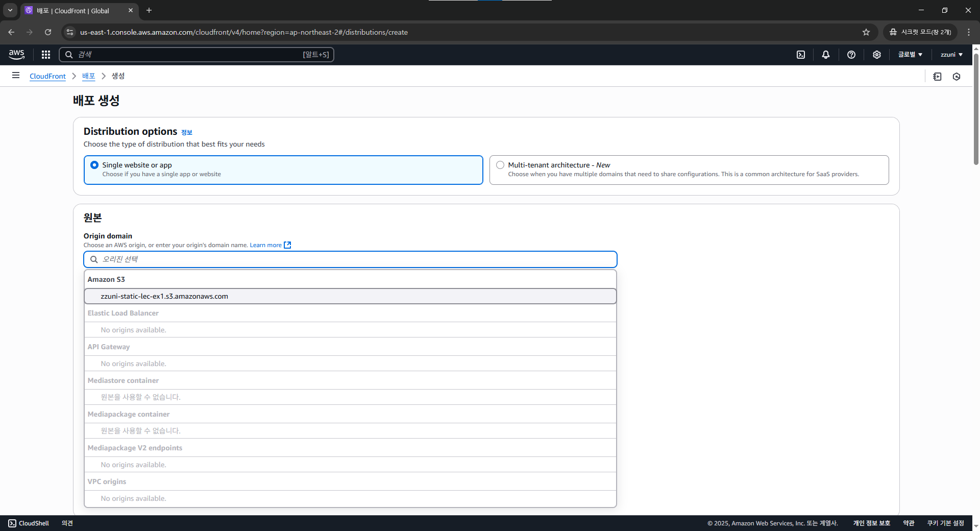This screenshot has height=531, width=980.
Task: Click the 배포 생성 page heading
Action: (x=96, y=101)
